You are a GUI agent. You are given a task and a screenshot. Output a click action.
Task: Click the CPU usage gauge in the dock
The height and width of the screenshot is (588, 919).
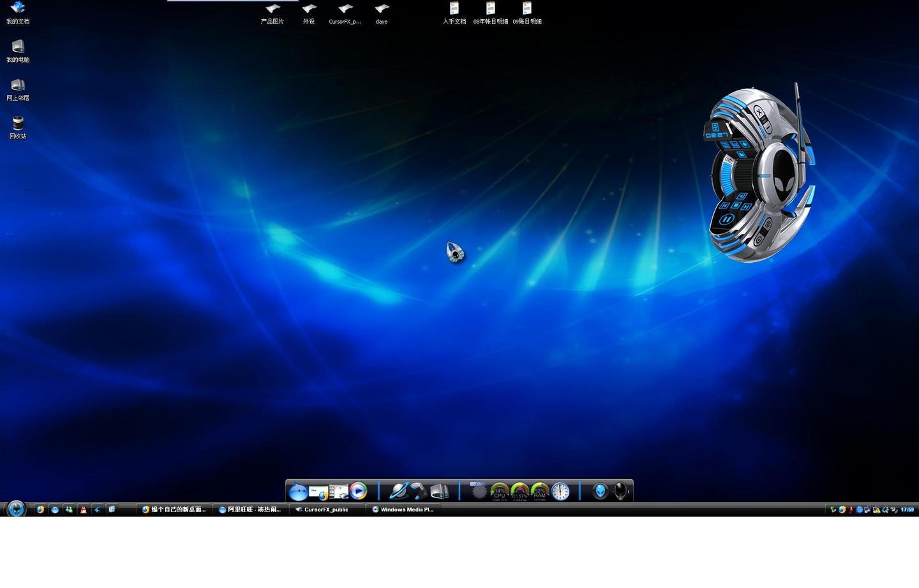point(499,492)
